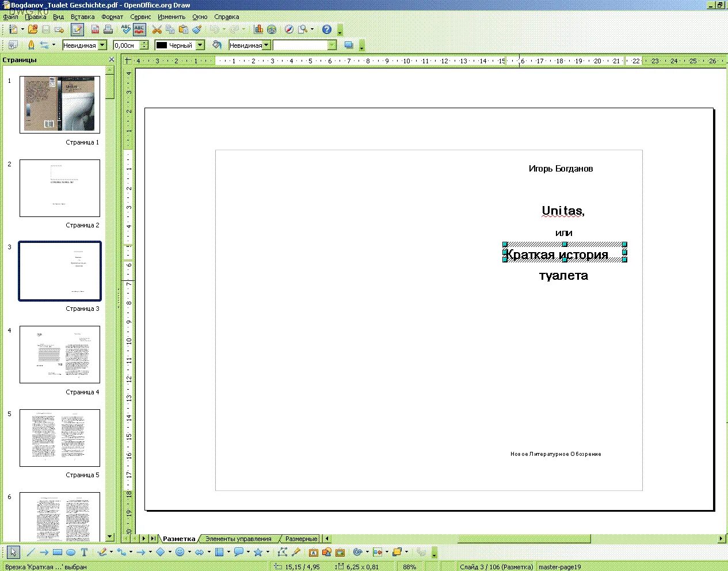Click the Line pen icon

click(31, 45)
